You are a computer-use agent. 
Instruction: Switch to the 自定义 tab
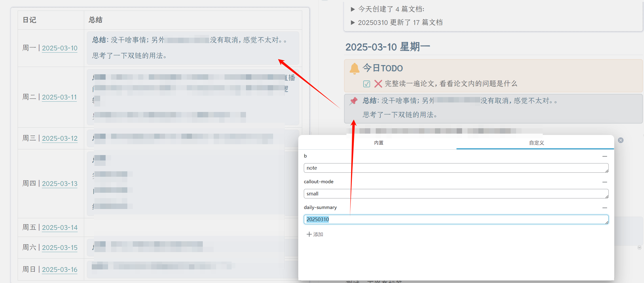536,143
